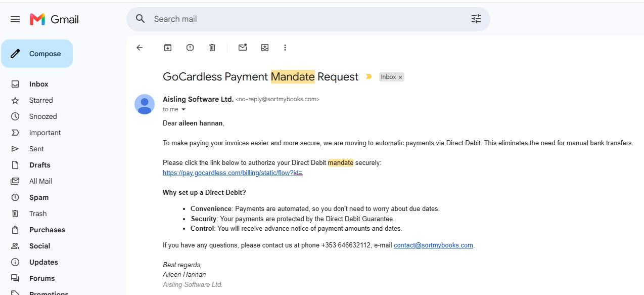The width and height of the screenshot is (644, 295).
Task: Click the Inbox tray icon in sidebar
Action: [x=15, y=84]
